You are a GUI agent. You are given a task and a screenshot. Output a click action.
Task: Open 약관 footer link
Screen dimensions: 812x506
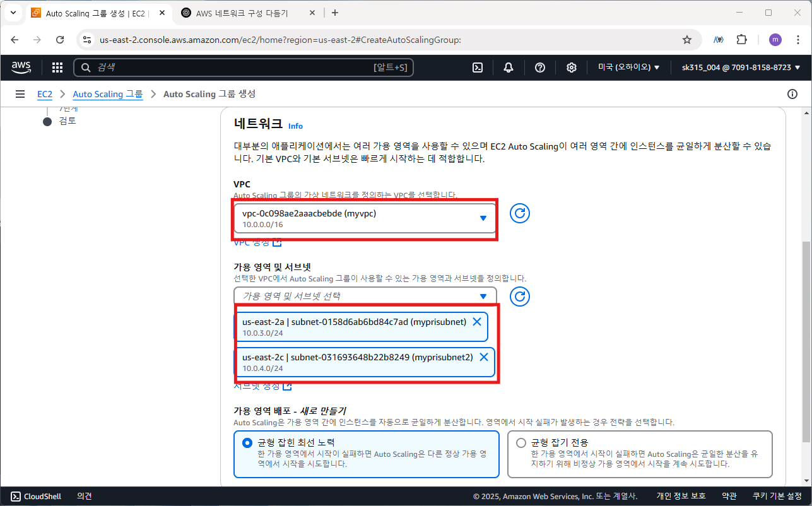click(729, 497)
